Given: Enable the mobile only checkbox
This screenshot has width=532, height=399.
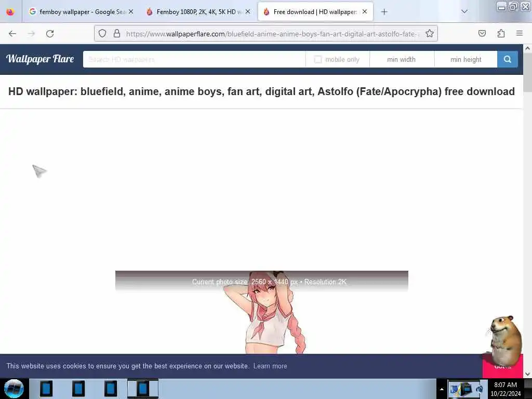Looking at the screenshot, I should (x=318, y=59).
